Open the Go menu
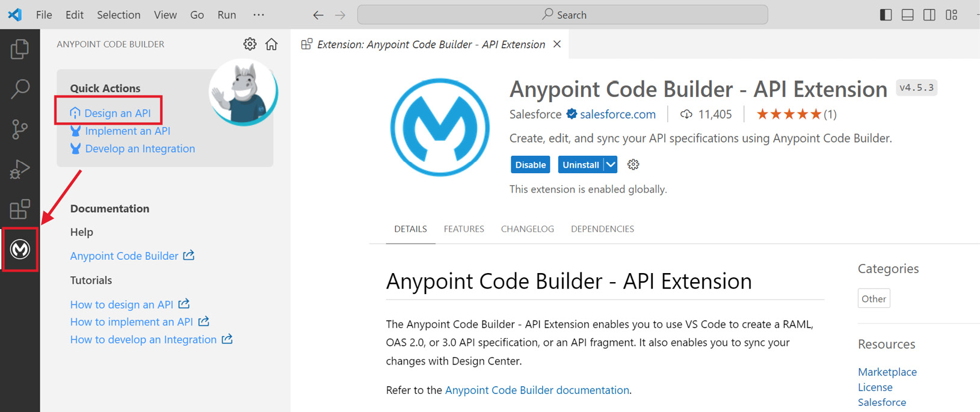 [x=197, y=14]
